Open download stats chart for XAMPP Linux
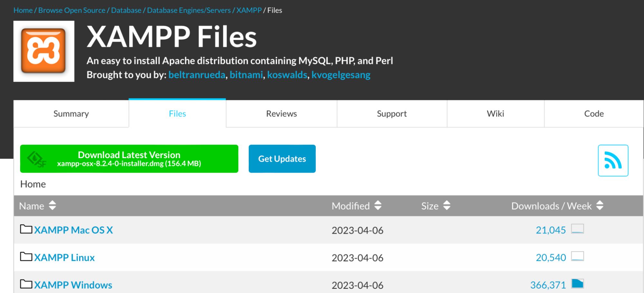The image size is (644, 293). click(x=577, y=256)
